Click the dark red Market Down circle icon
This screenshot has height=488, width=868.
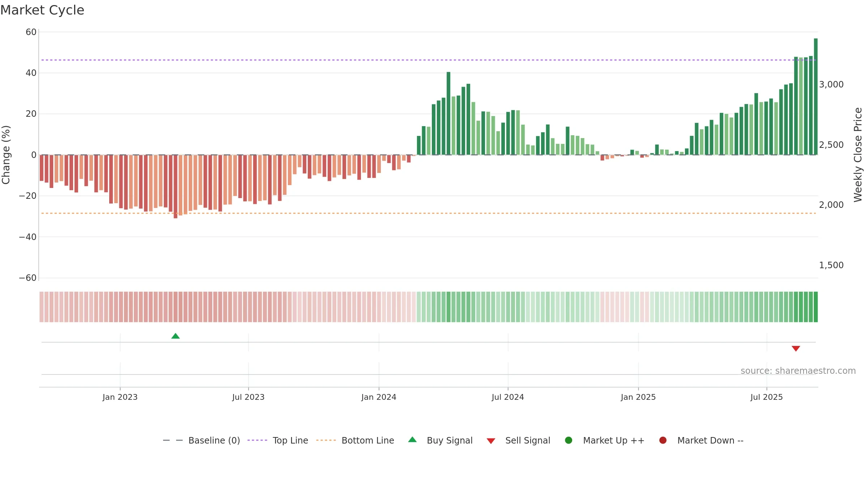[663, 440]
